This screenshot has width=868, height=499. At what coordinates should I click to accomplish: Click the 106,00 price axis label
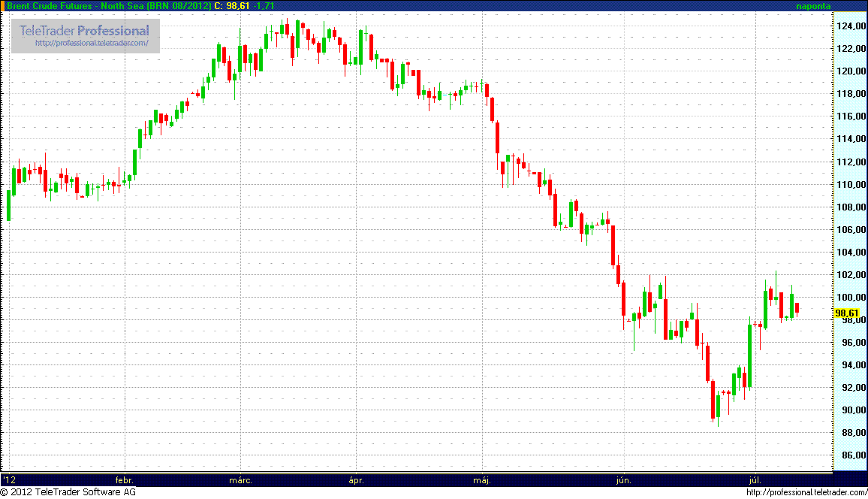[x=851, y=230]
